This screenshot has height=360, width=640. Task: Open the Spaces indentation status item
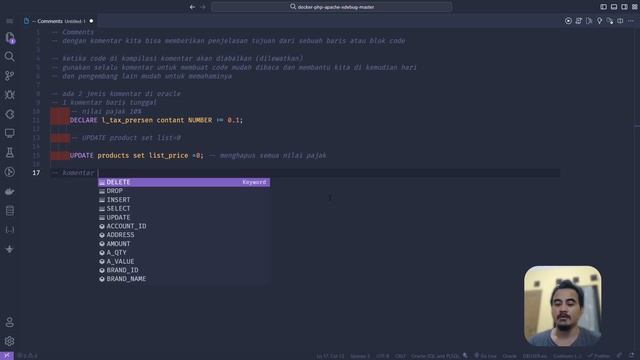pos(360,356)
